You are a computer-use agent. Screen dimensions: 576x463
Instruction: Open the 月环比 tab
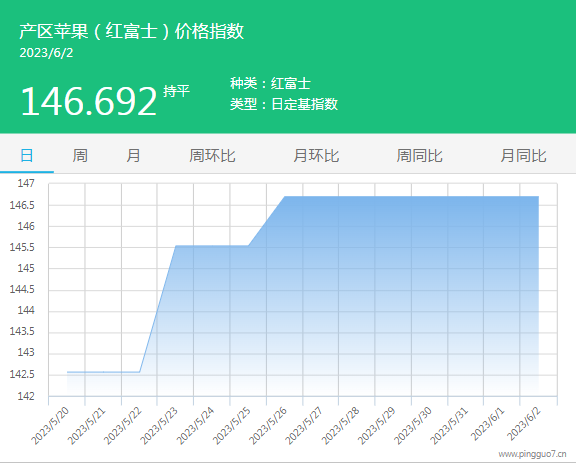coord(316,155)
